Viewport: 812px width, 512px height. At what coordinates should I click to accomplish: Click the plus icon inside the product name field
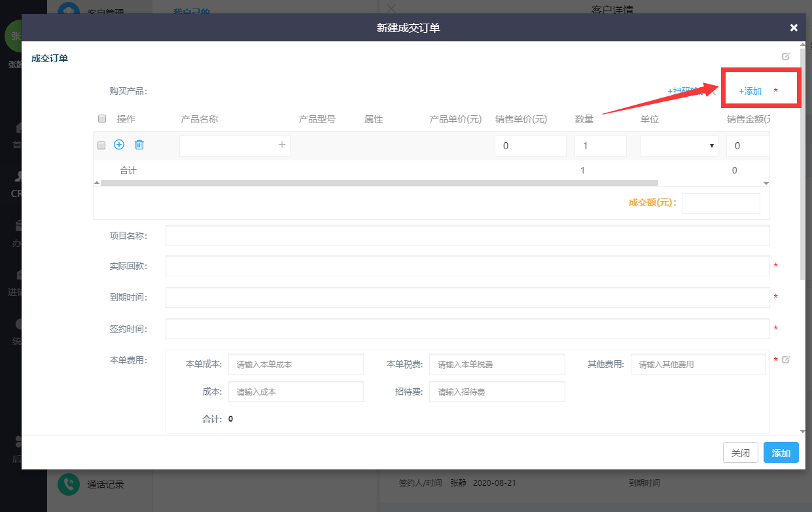click(282, 145)
